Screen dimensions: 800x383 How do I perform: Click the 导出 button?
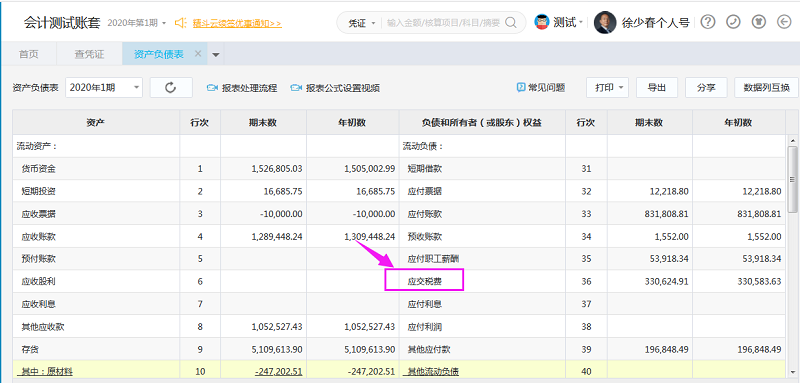(657, 88)
